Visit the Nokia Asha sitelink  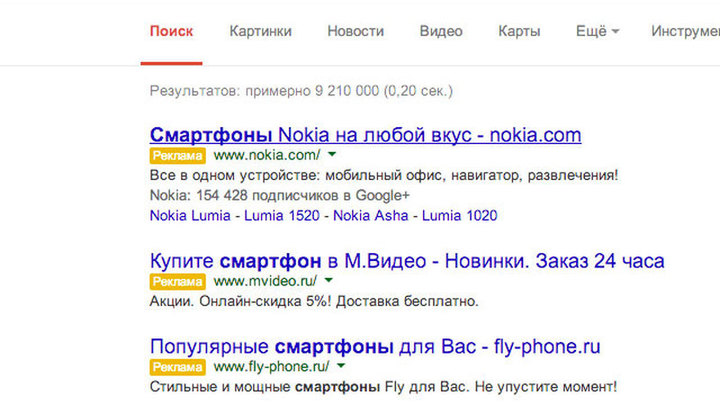click(375, 215)
